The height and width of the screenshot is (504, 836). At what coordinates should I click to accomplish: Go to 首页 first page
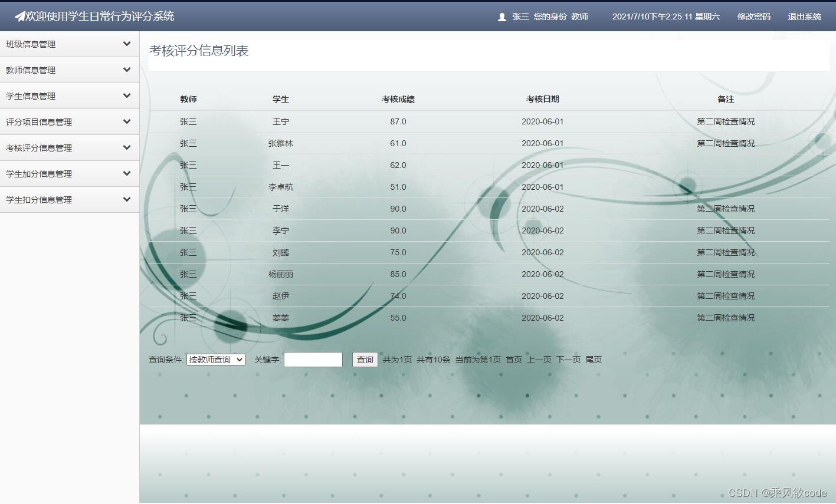coord(513,359)
